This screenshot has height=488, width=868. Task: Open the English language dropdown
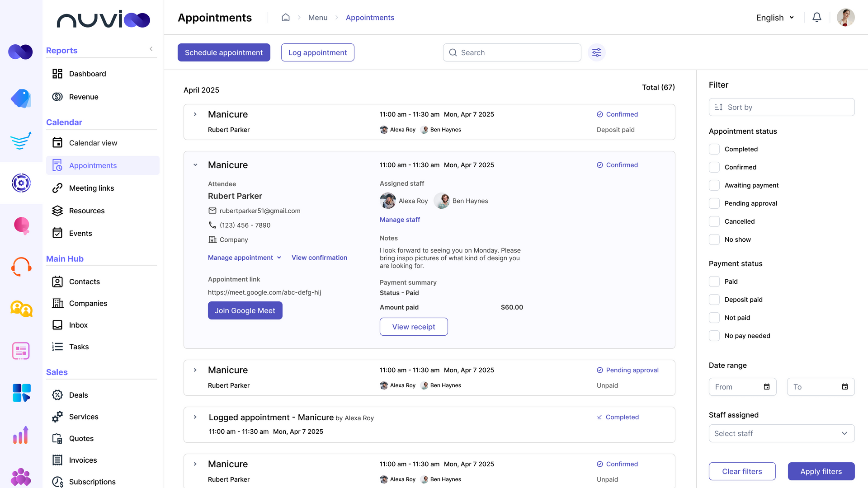pos(775,18)
